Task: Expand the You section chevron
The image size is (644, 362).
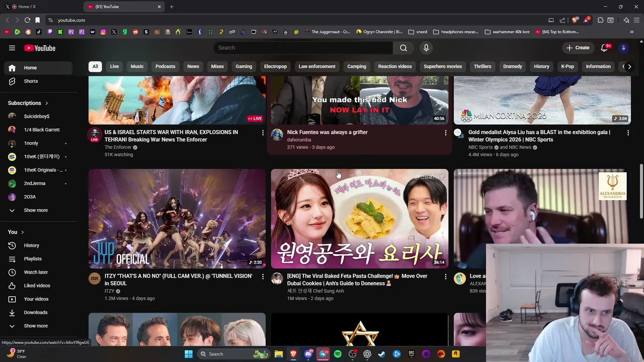Action: [x=23, y=232]
